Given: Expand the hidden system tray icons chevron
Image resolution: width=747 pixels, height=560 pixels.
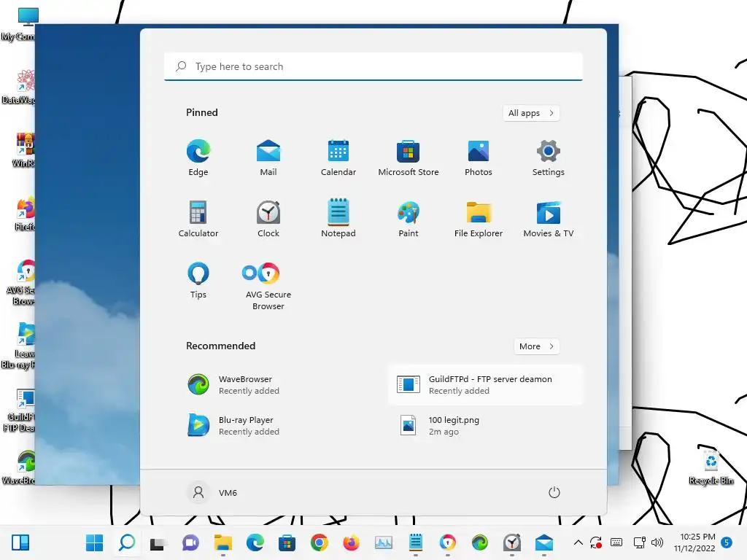Looking at the screenshot, I should point(578,542).
